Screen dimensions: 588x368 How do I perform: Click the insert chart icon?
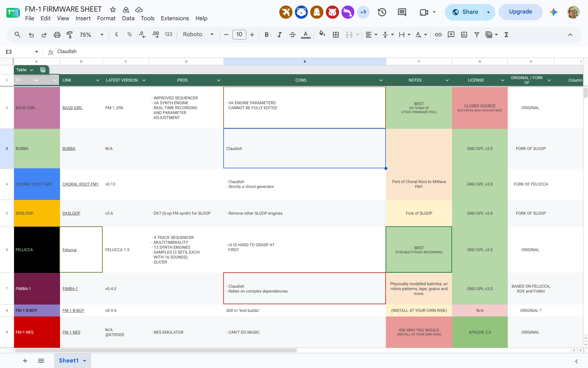(x=464, y=35)
